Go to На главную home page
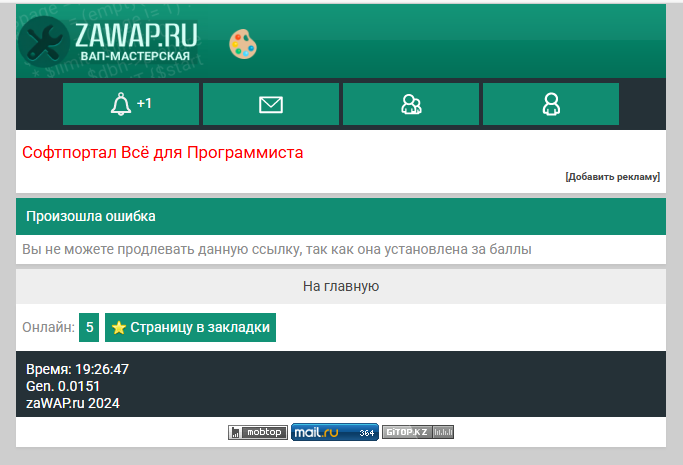 tap(340, 286)
